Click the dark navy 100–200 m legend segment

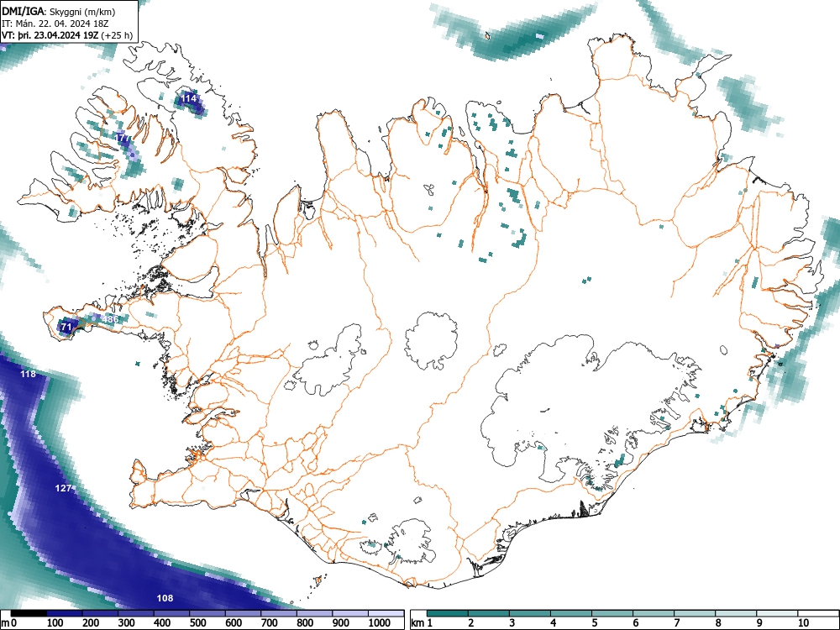point(65,613)
